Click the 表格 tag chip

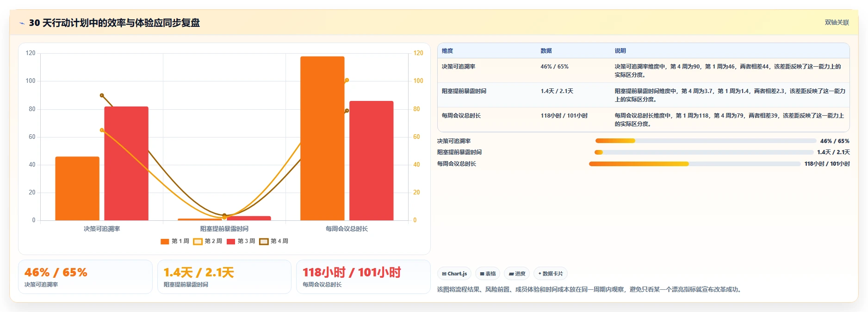(488, 274)
